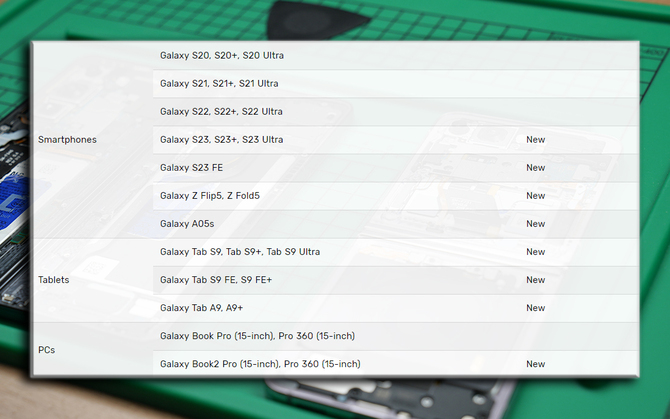This screenshot has height=419, width=670.
Task: Click Galaxy S22, S22+, S22 Ultra row
Action: tap(396, 112)
